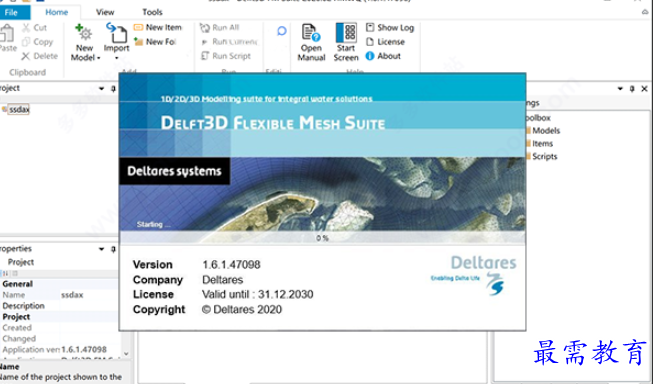Select the Models item in Toolbox
Screen dimensions: 655x384
546,131
